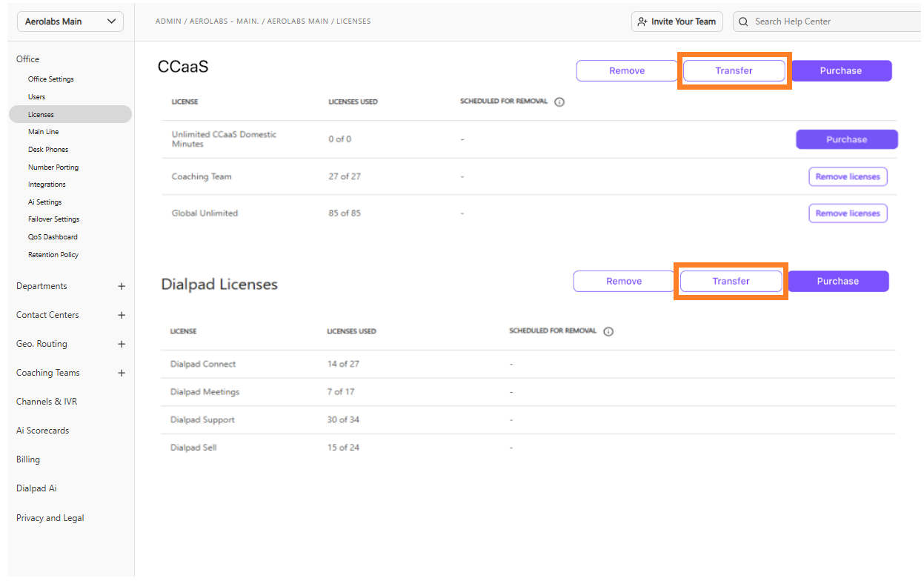Viewport: 924px width, 581px height.
Task: Click the Office heading in the sidebar
Action: coord(28,59)
